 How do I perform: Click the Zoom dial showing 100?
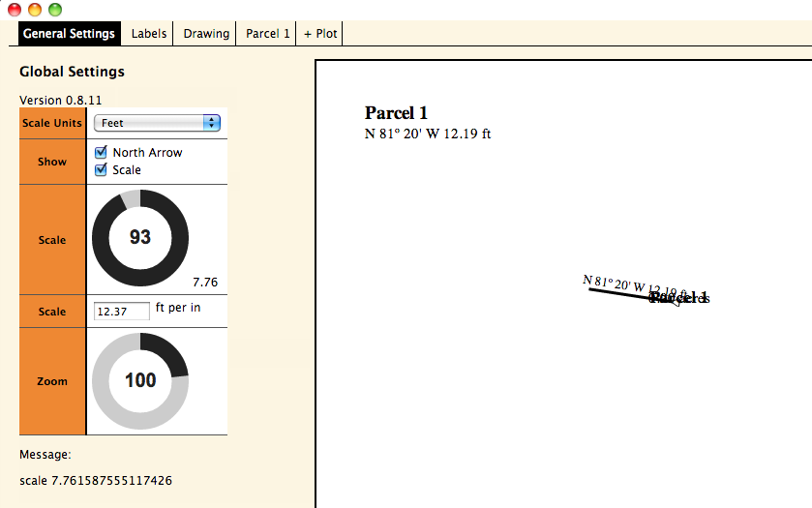[140, 381]
